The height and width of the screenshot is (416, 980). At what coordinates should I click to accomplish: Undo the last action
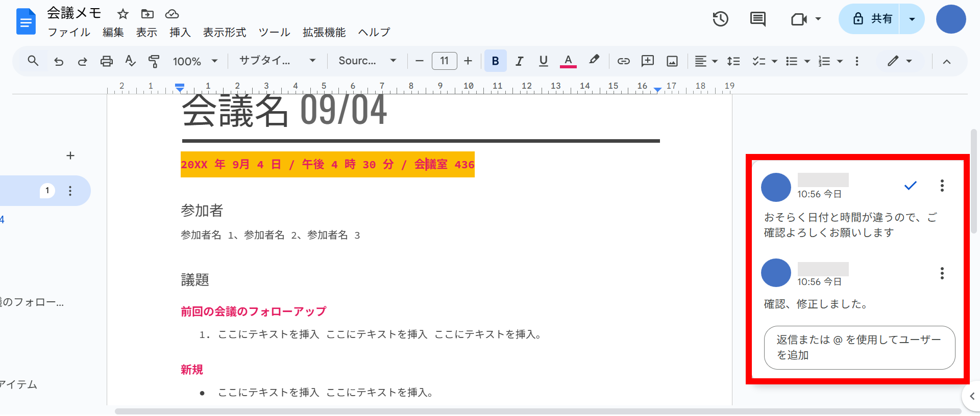click(x=59, y=62)
